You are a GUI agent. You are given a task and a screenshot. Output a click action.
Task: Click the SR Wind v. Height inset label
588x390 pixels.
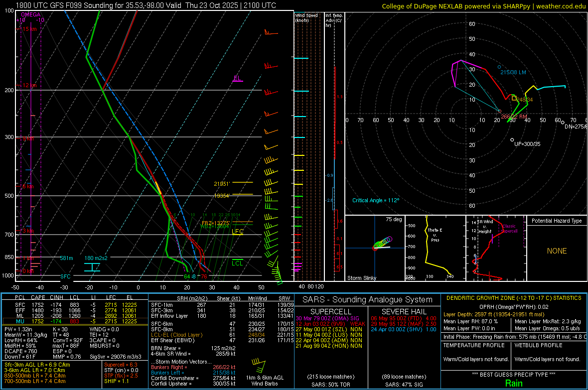coord(485,227)
